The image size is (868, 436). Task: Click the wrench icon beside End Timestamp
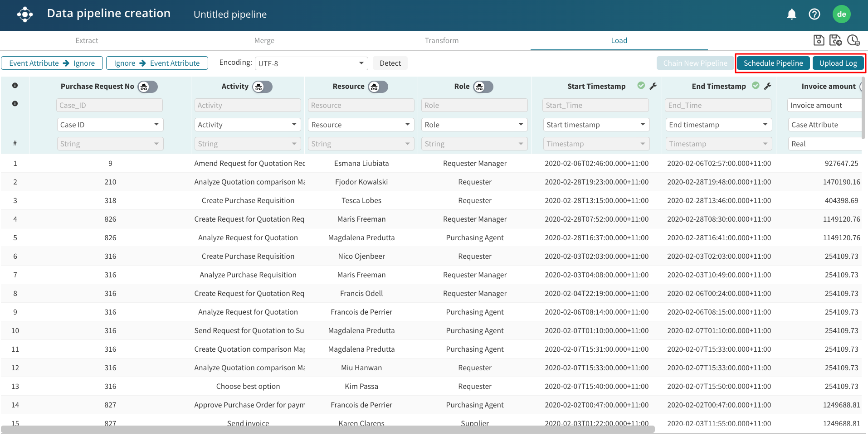click(767, 86)
